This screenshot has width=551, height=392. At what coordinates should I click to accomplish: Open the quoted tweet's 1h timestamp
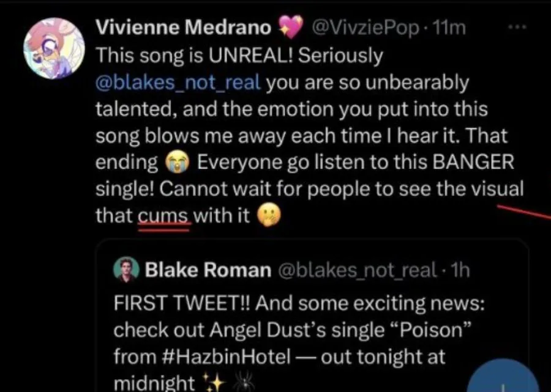(459, 269)
